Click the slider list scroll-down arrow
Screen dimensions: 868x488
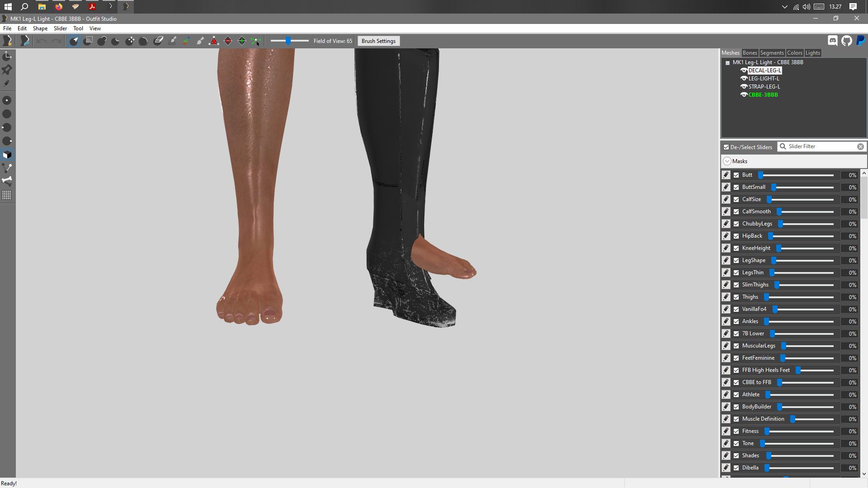click(x=864, y=474)
